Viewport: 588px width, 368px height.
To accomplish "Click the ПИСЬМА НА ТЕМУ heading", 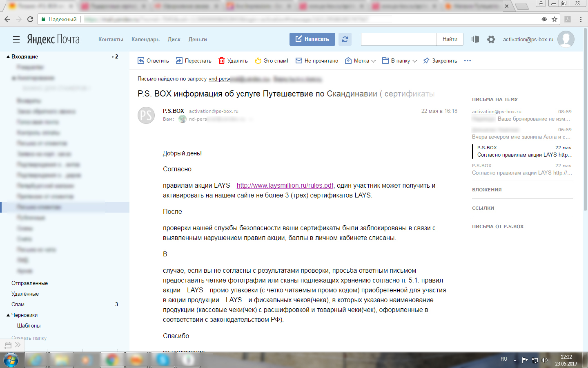I will pos(495,99).
